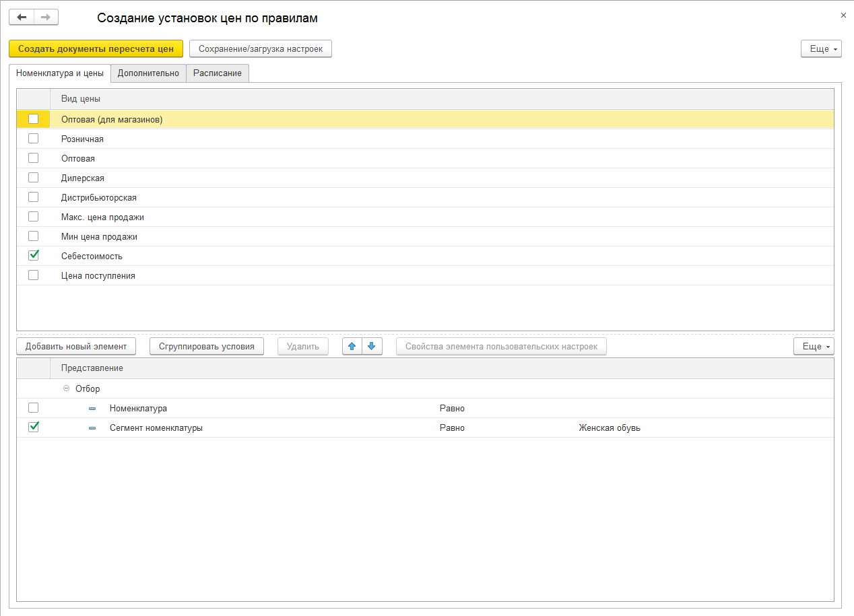This screenshot has height=616, width=854.
Task: Click Создать документы пересчета цен
Action: (96, 48)
